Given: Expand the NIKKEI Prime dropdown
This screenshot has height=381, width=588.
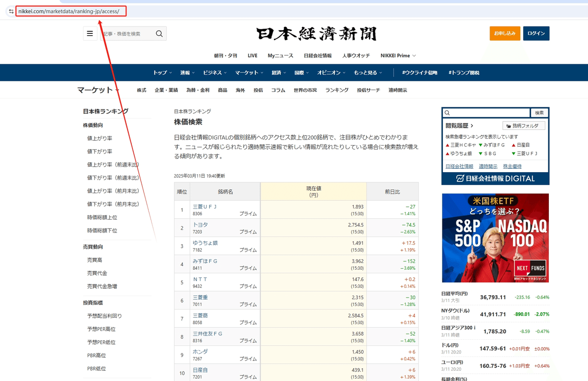Looking at the screenshot, I should click(399, 56).
